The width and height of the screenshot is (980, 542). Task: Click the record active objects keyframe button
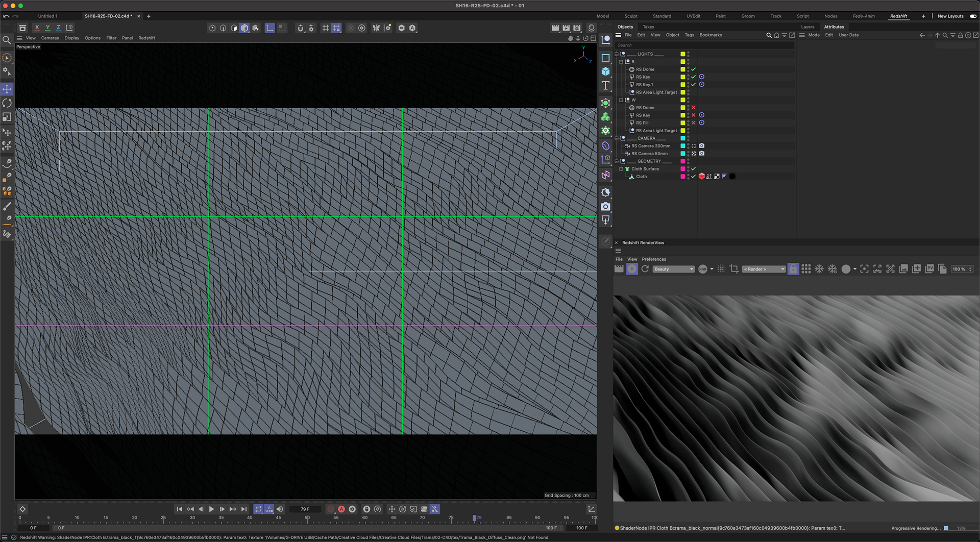click(331, 509)
